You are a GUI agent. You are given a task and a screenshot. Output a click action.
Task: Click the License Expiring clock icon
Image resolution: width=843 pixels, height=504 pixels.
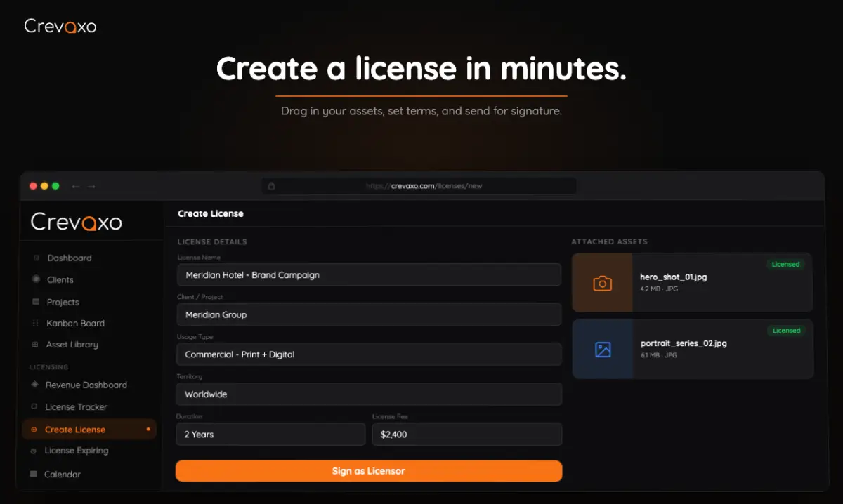(34, 451)
